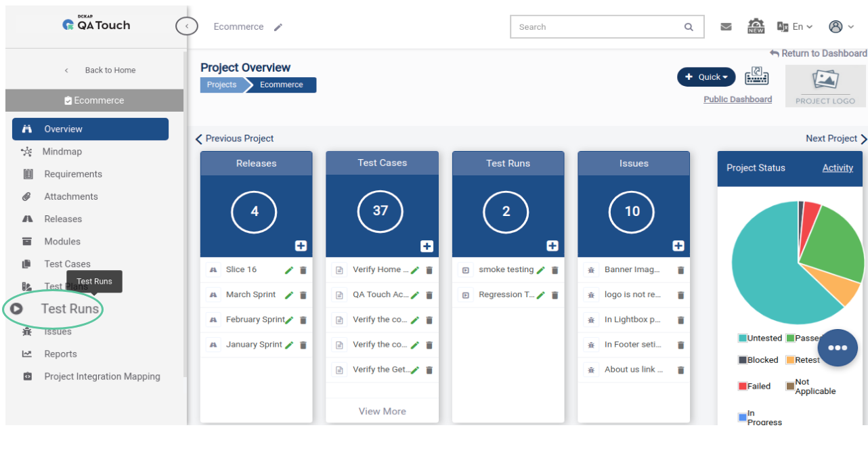Edit the smoke testing test run
Viewport: 868px width, 455px height.
pyautogui.click(x=541, y=270)
